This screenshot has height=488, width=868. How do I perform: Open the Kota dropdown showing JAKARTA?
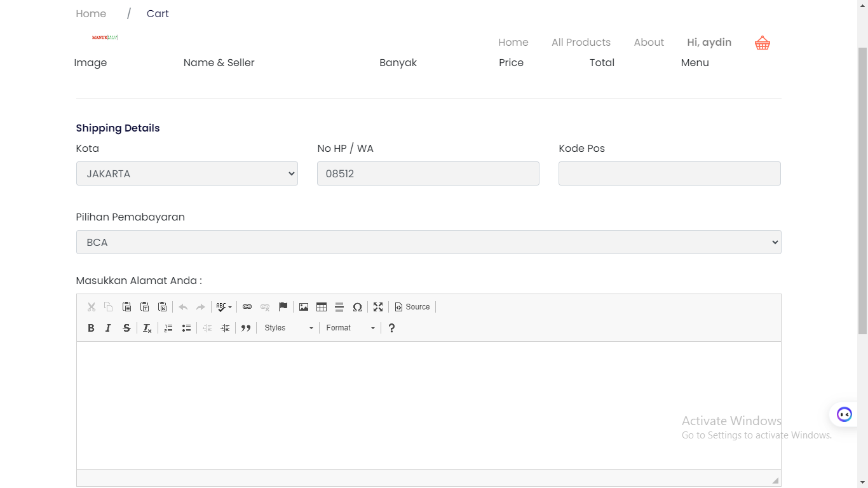point(187,173)
